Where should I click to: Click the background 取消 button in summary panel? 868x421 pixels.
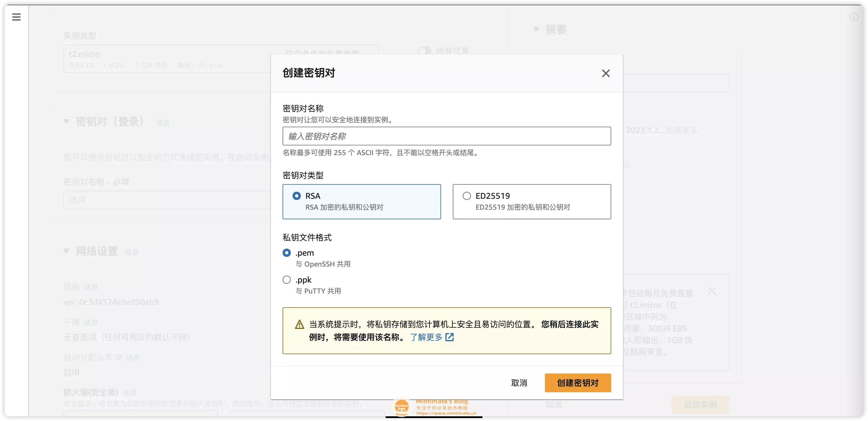[x=554, y=405]
